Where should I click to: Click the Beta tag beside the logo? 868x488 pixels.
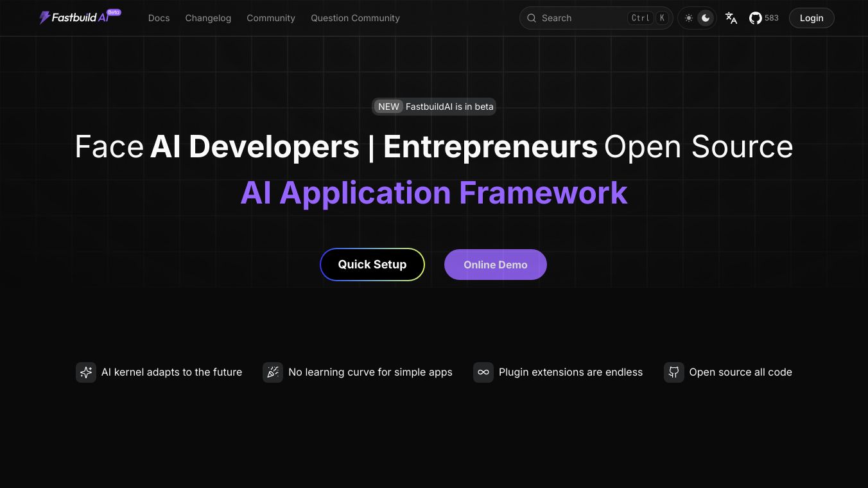[114, 12]
